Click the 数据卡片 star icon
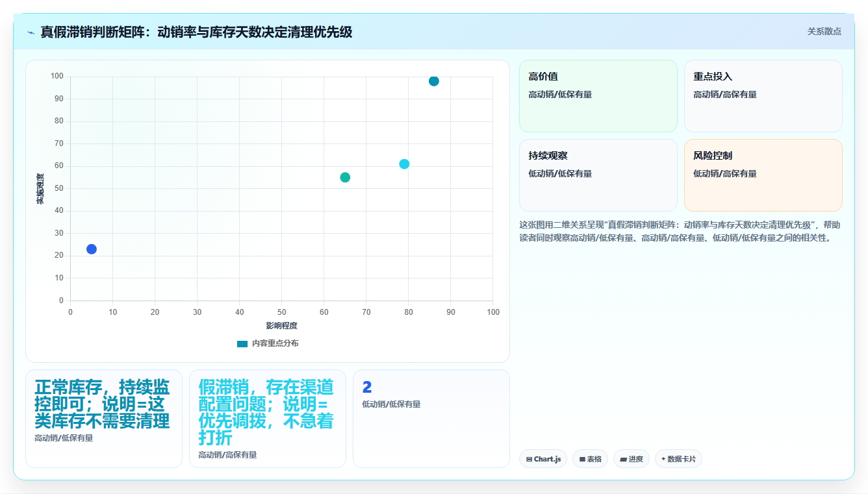Screen dimensions: 868x494 tap(663, 459)
